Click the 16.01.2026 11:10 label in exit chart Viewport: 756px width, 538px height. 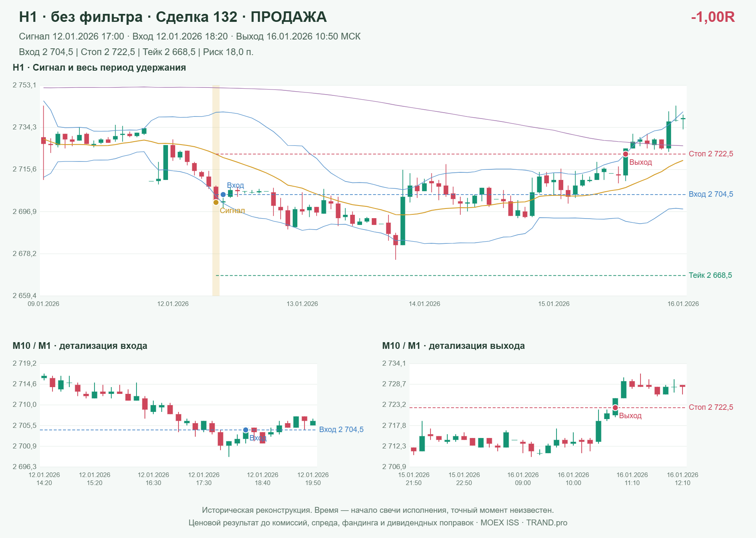click(632, 479)
